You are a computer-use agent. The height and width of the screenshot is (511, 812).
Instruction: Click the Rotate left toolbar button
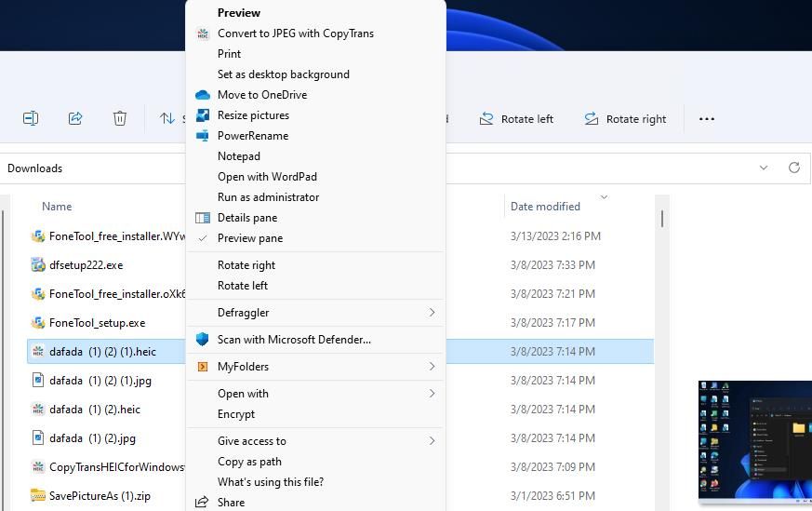tap(516, 119)
